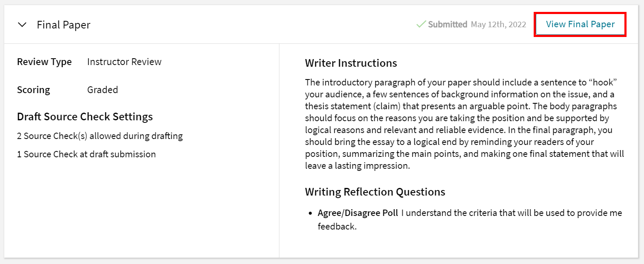Click the Submitted status label
The height and width of the screenshot is (264, 644).
coord(446,24)
